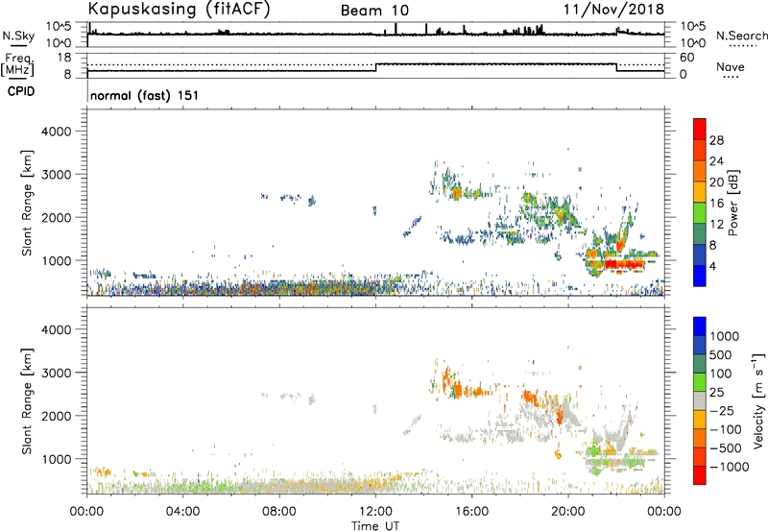The image size is (768, 532).
Task: Click the N.Search legend label
Action: 741,36
